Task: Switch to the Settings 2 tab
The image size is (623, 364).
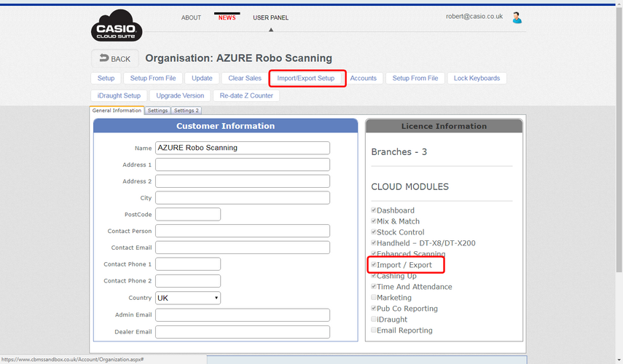Action: coord(187,111)
